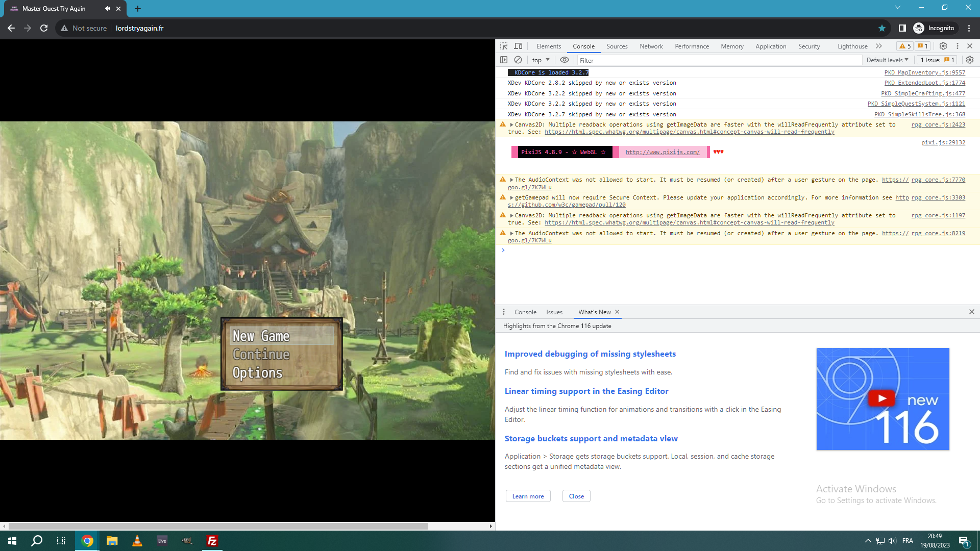Show console sidebar panel icon
Image resolution: width=980 pixels, height=551 pixels.
pyautogui.click(x=504, y=60)
